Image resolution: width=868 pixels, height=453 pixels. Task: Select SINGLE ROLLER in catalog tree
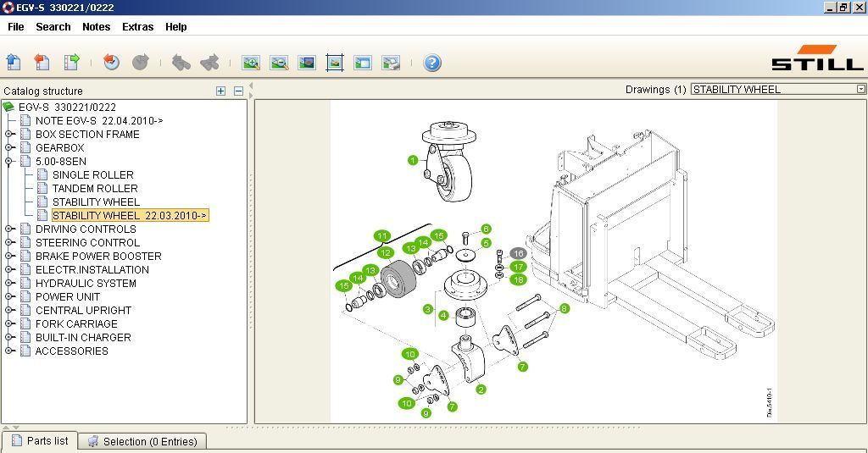point(93,174)
